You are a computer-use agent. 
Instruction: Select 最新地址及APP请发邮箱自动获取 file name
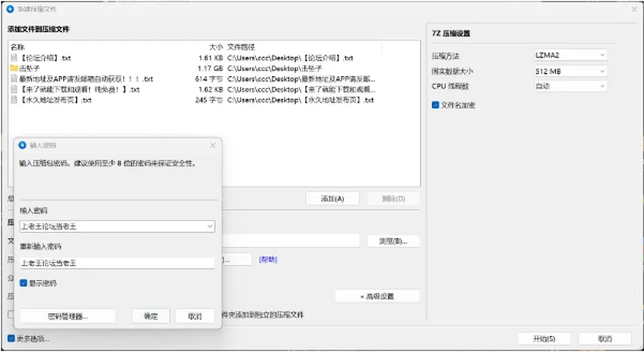pyautogui.click(x=87, y=79)
